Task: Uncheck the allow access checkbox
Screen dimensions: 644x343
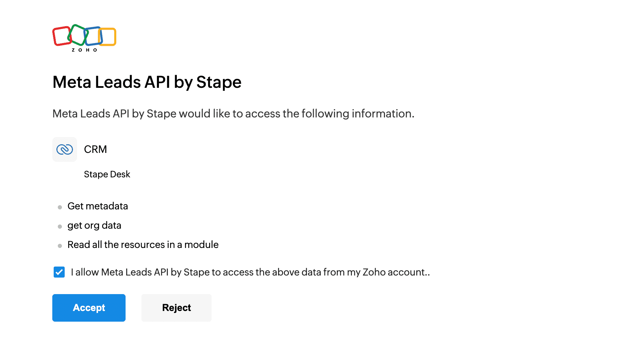Action: [x=59, y=272]
